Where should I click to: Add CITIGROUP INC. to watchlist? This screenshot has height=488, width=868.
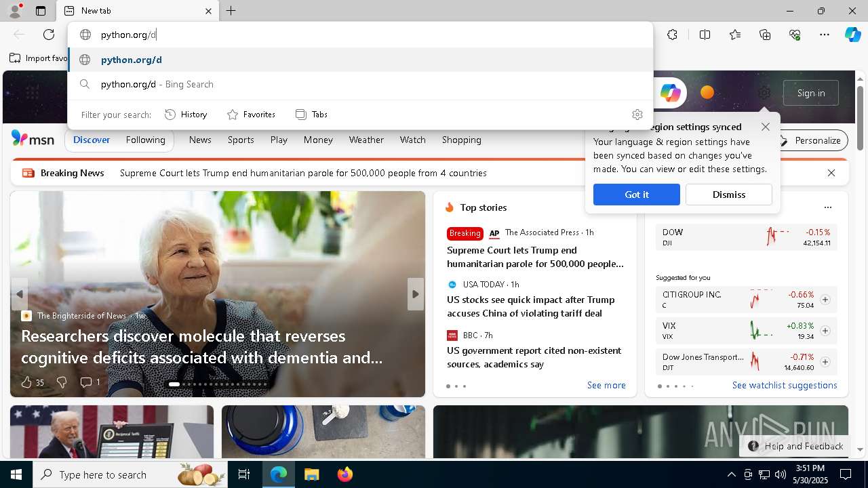click(x=825, y=300)
